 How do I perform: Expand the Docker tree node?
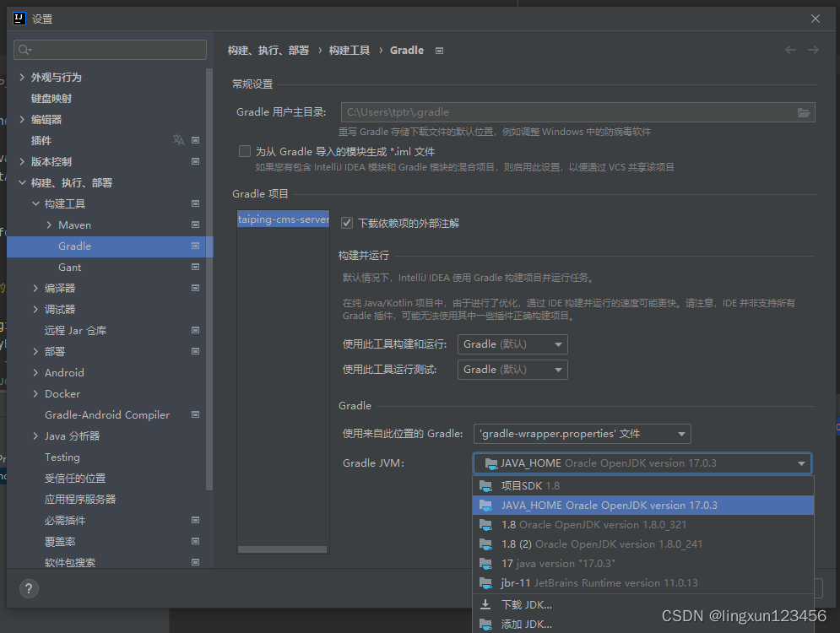pos(36,393)
